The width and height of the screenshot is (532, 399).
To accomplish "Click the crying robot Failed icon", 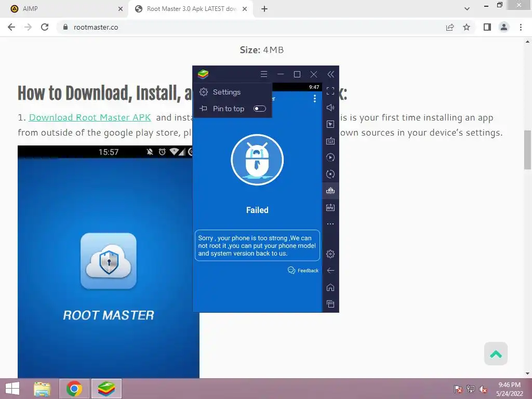I will [x=257, y=160].
